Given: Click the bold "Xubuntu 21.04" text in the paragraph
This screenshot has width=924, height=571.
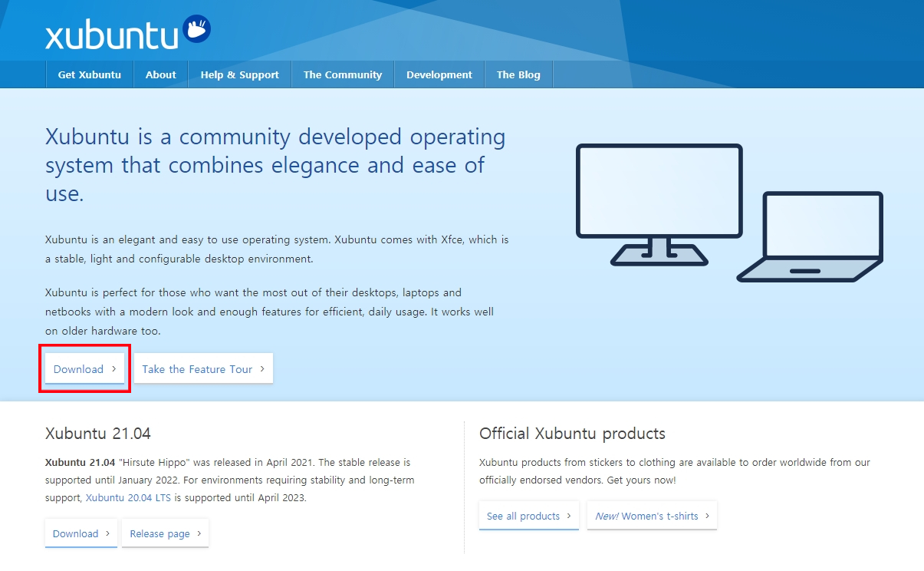Looking at the screenshot, I should [81, 463].
